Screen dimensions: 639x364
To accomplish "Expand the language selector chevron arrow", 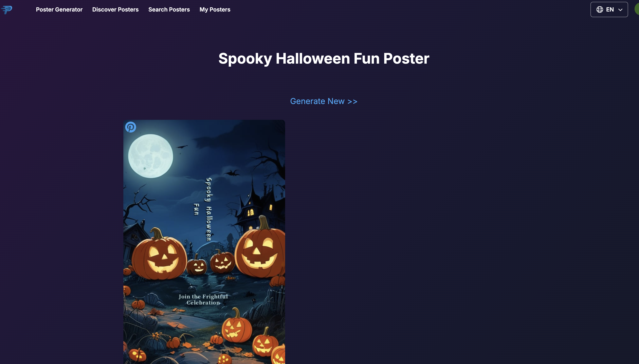I will point(620,10).
